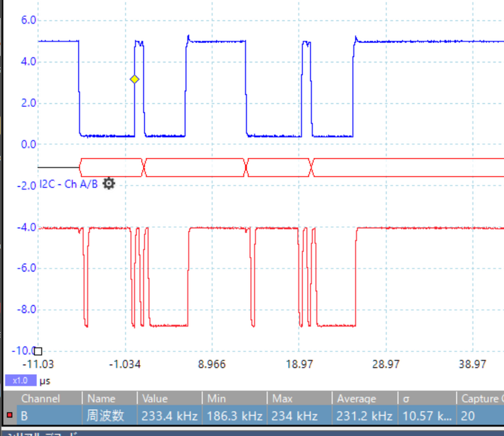Click the time ruler handle square

(x=38, y=351)
